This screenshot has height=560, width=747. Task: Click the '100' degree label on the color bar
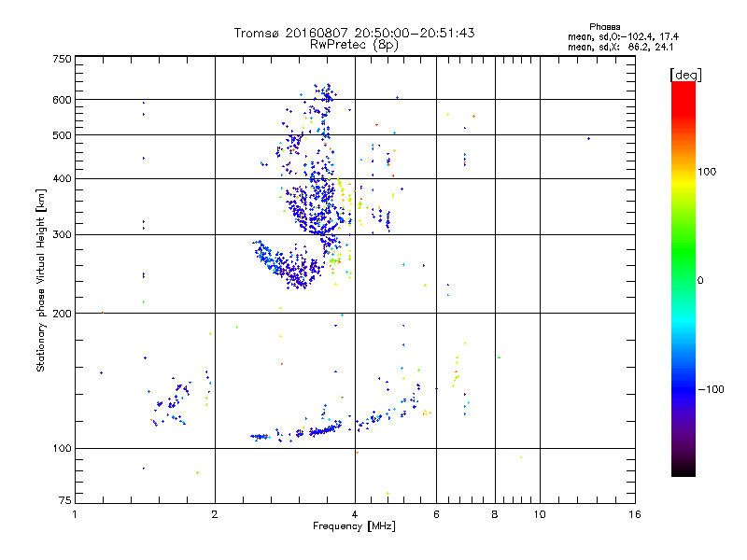(x=707, y=172)
